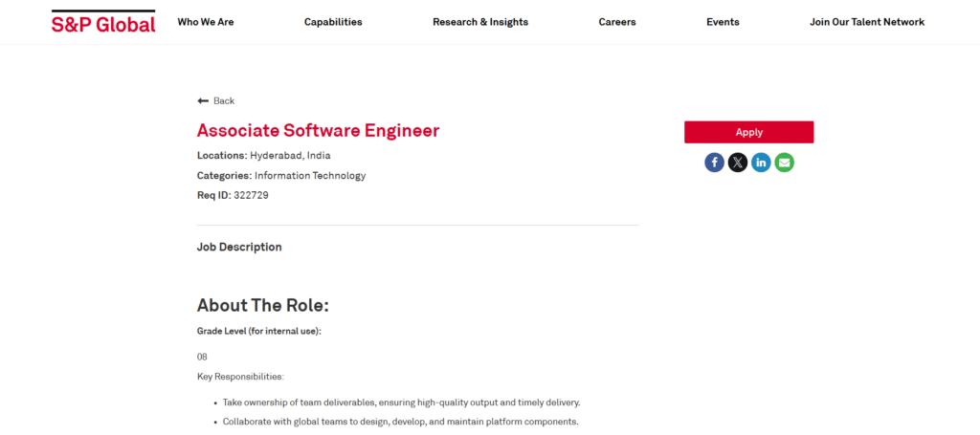Share the posting on LinkedIn

coord(761,163)
